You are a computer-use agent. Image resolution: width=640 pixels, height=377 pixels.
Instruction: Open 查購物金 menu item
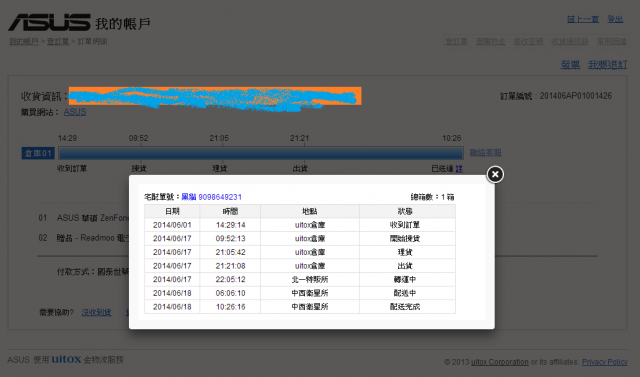[x=490, y=42]
